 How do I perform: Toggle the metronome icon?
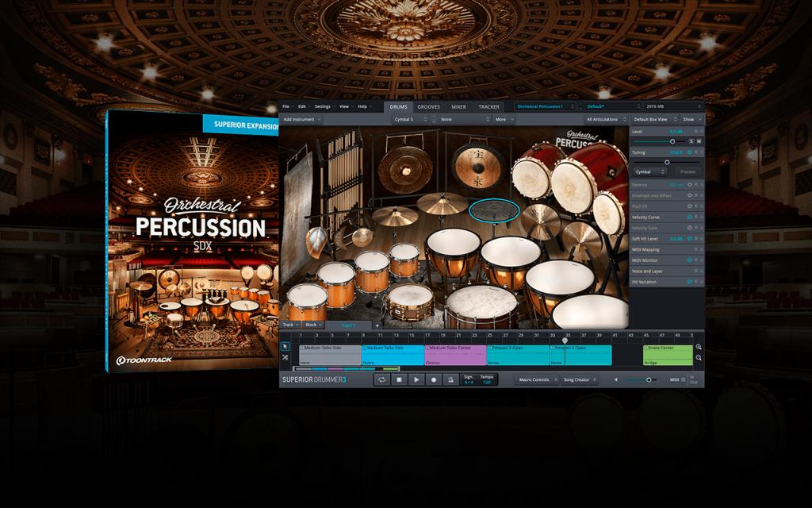pyautogui.click(x=450, y=379)
